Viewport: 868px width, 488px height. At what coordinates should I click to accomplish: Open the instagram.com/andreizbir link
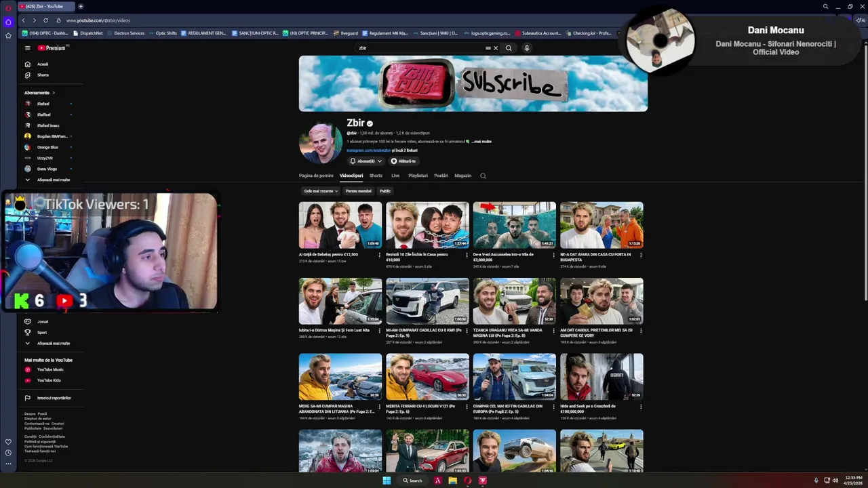coord(368,150)
